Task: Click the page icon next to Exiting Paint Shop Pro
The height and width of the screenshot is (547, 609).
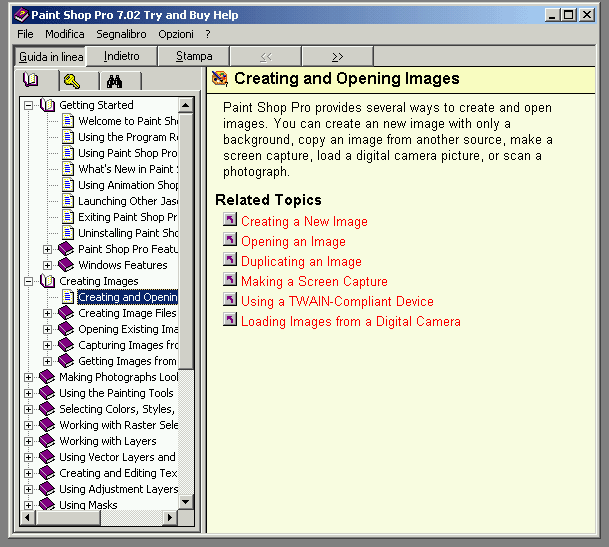Action: tap(68, 217)
